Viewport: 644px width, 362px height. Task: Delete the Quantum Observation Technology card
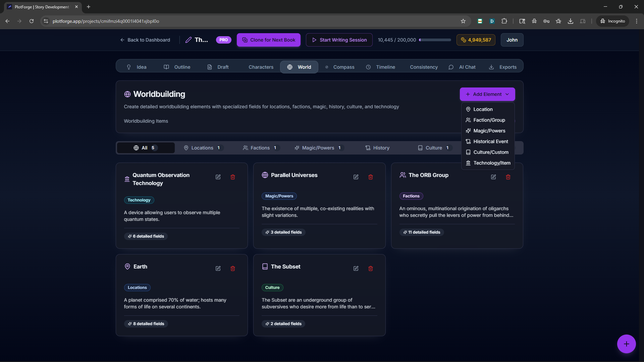(x=233, y=177)
